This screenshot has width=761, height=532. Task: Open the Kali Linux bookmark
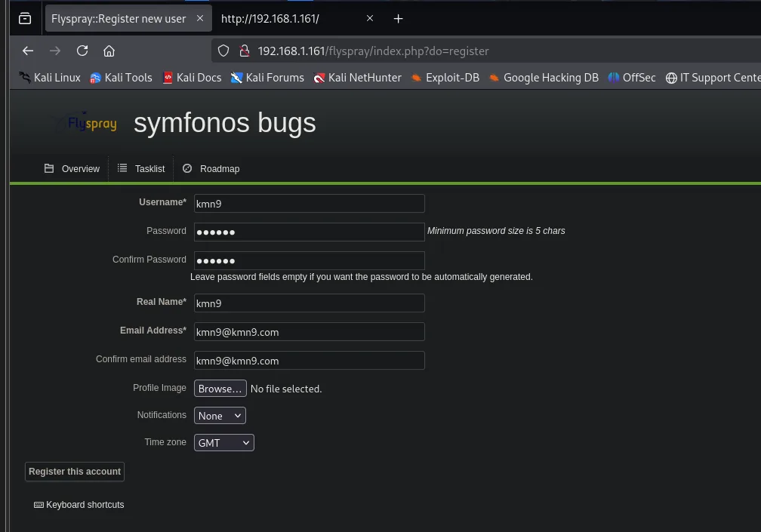point(50,78)
